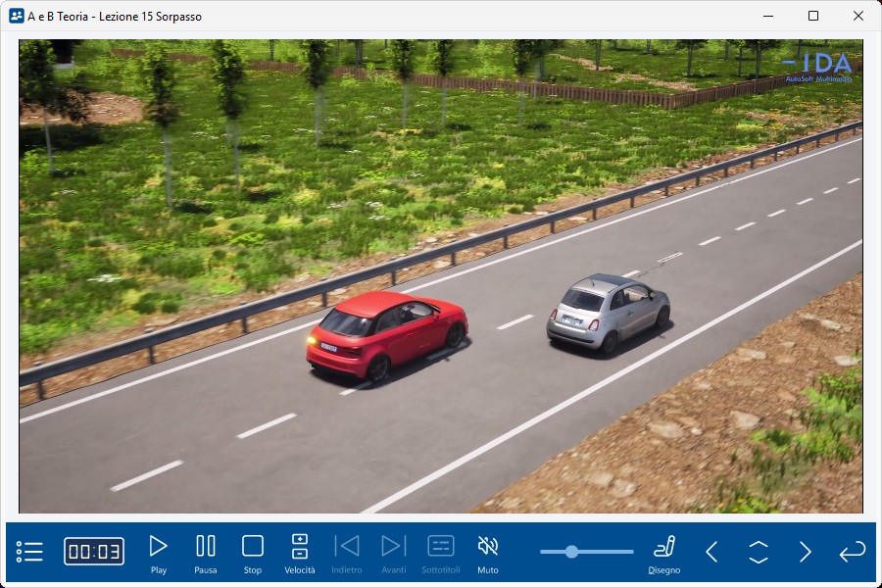Click the return back arrow icon
The height and width of the screenshot is (588, 882).
pyautogui.click(x=853, y=552)
